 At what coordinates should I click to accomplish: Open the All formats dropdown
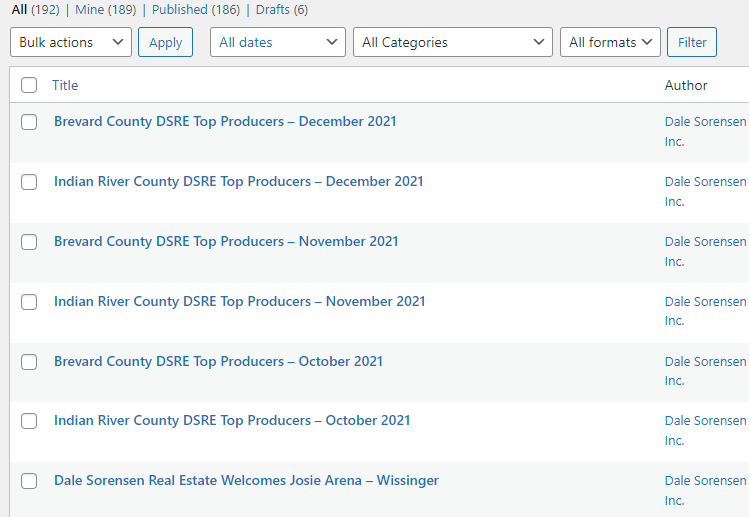click(x=610, y=42)
